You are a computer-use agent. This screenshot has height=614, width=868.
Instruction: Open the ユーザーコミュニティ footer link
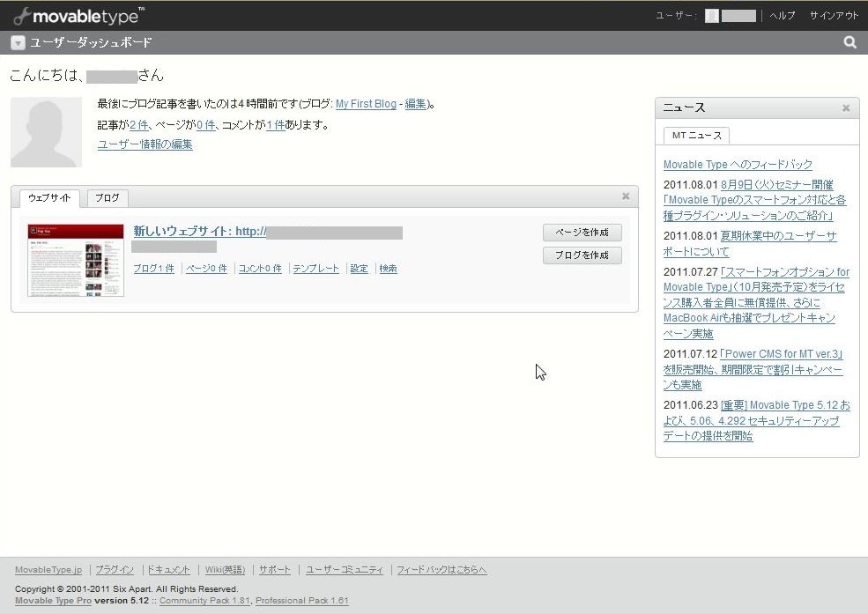pos(345,570)
